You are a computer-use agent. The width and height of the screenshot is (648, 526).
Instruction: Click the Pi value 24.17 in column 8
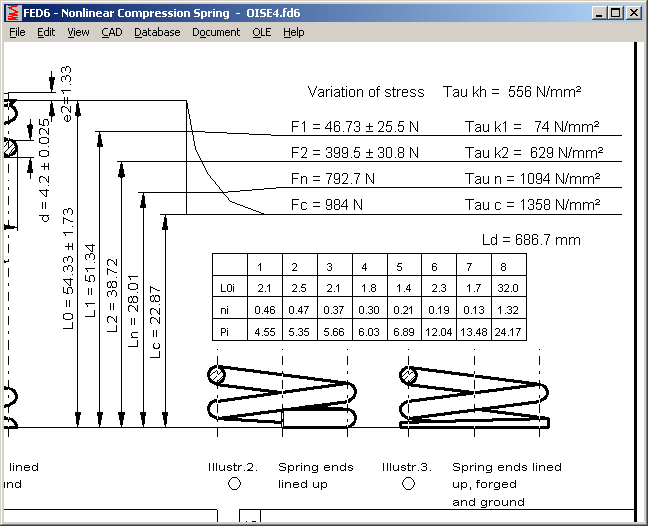(x=504, y=332)
